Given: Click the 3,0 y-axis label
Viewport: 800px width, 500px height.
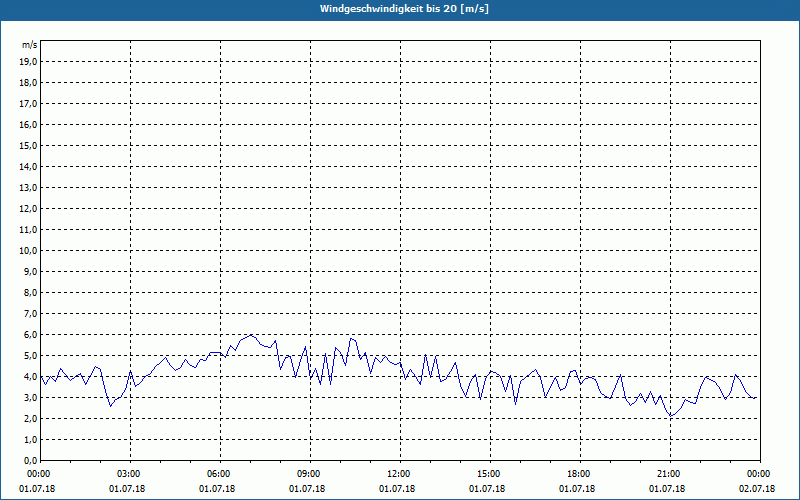Looking at the screenshot, I should tap(30, 397).
